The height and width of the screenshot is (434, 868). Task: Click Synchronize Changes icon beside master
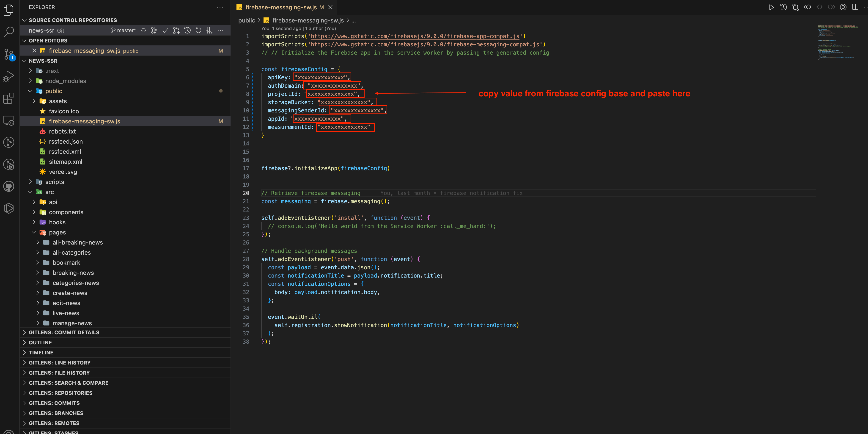click(143, 30)
